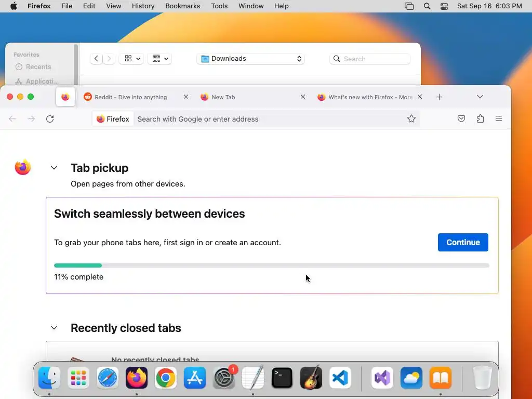Viewport: 532px width, 399px height.
Task: Click the Firefox identity box in address bar
Action: 113,119
